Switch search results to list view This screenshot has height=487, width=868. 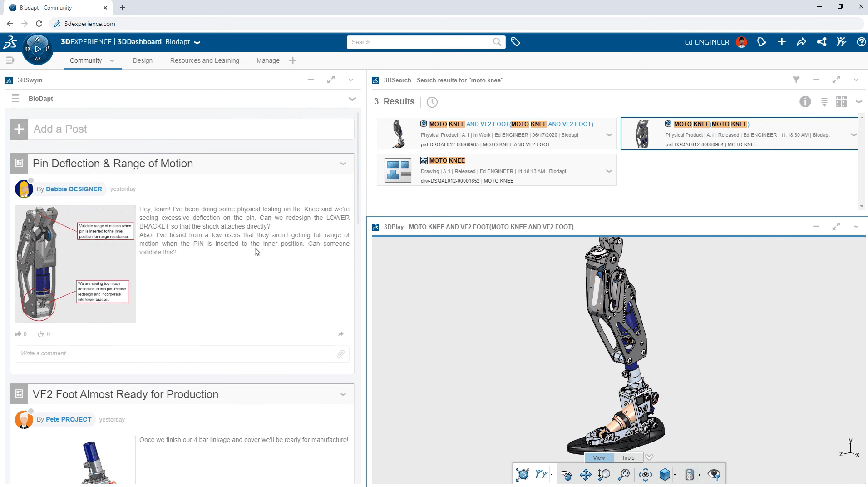[x=824, y=102]
